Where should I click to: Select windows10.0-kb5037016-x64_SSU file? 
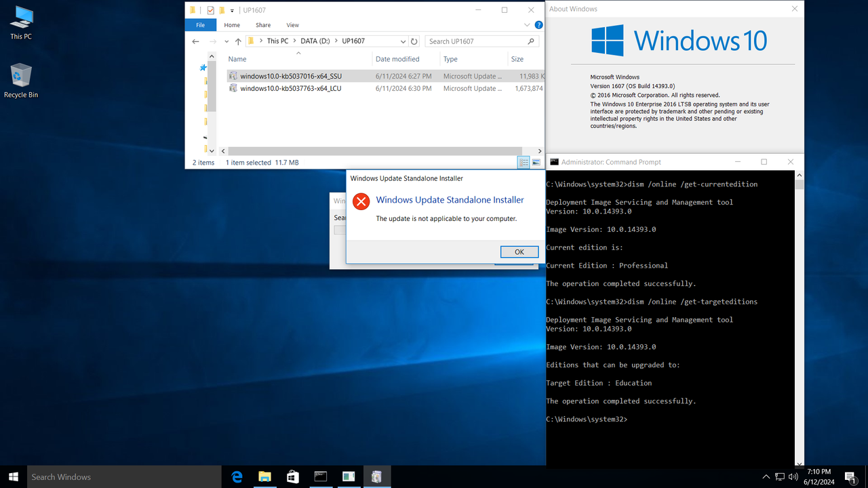click(x=291, y=76)
